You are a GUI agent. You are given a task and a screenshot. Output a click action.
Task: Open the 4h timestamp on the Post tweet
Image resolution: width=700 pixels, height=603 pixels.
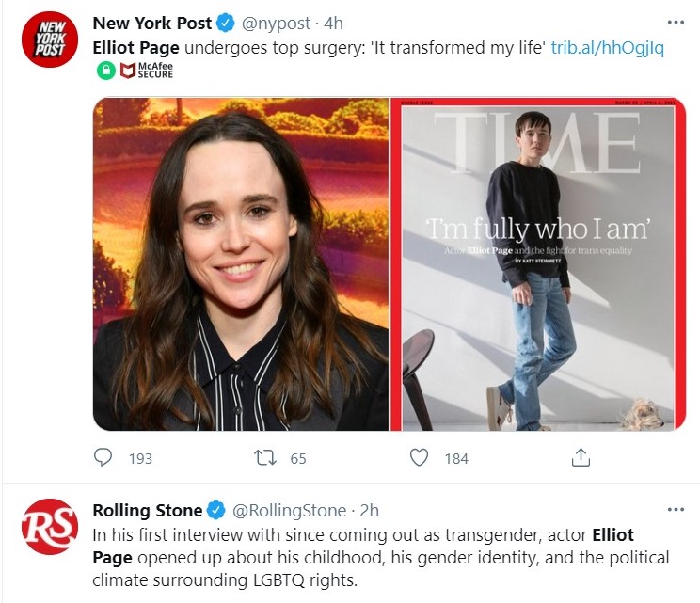coord(333,24)
